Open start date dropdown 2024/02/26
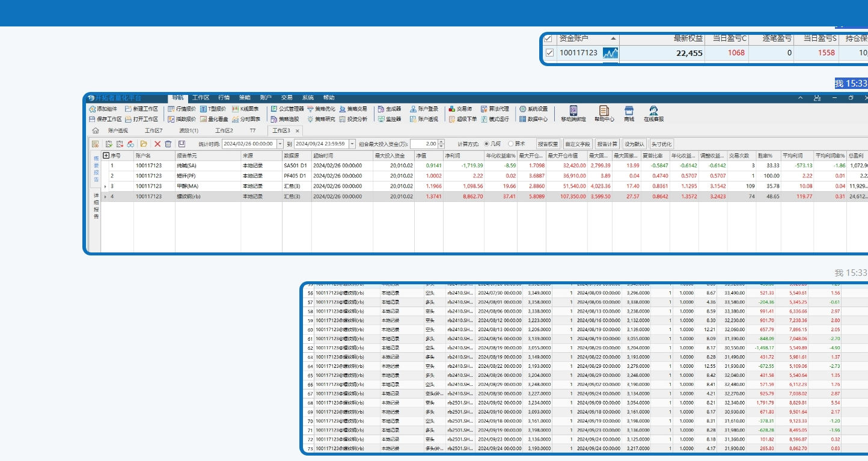This screenshot has height=461, width=868. [280, 144]
